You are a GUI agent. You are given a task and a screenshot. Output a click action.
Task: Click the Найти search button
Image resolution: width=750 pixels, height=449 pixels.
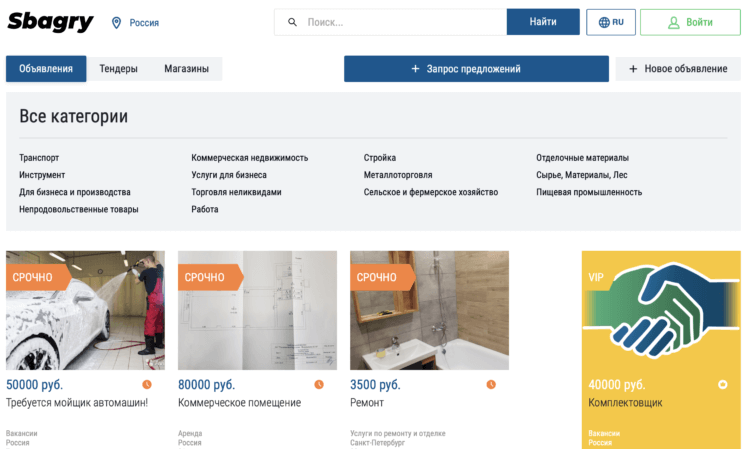(x=543, y=22)
